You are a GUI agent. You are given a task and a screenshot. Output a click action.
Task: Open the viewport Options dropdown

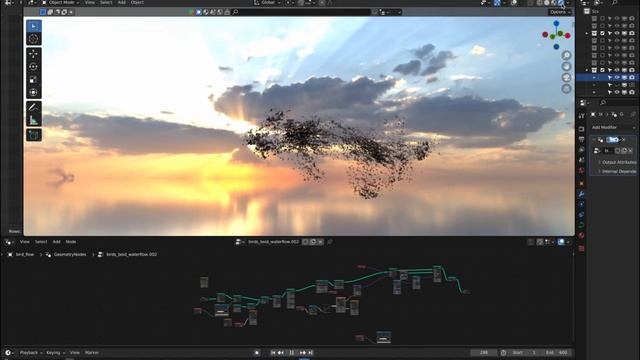pos(560,12)
